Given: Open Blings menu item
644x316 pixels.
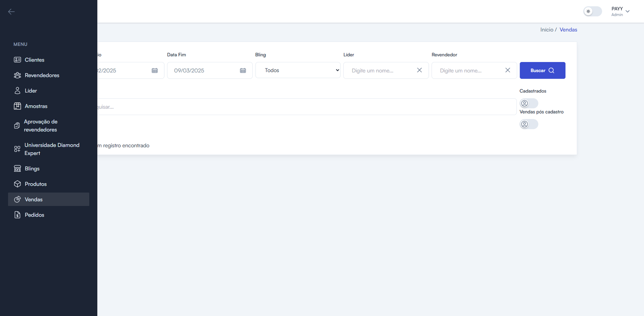Looking at the screenshot, I should (49, 168).
